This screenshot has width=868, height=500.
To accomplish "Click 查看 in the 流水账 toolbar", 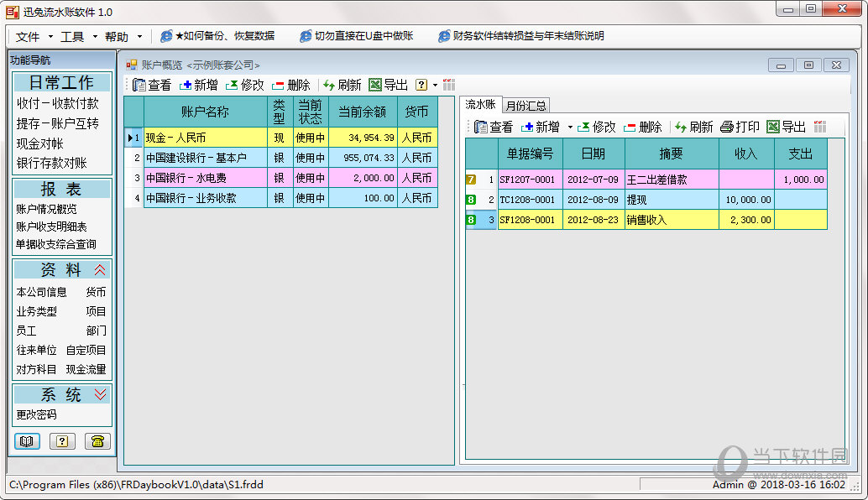I will click(494, 127).
